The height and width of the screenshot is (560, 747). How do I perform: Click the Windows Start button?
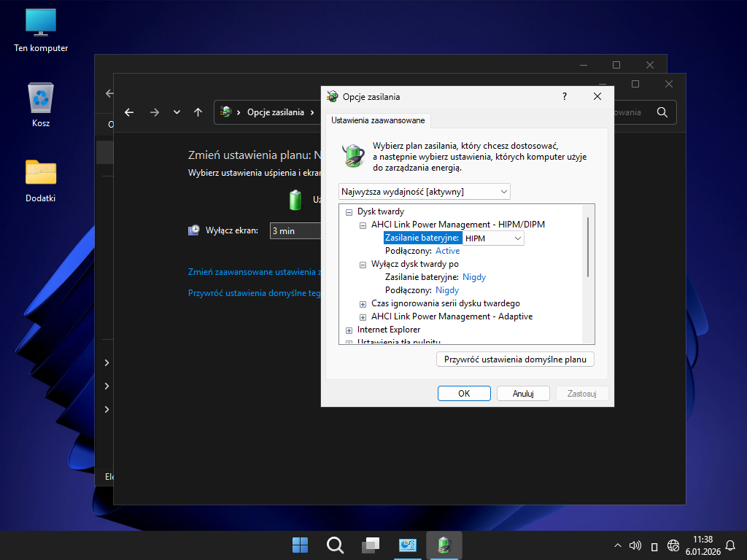point(300,545)
